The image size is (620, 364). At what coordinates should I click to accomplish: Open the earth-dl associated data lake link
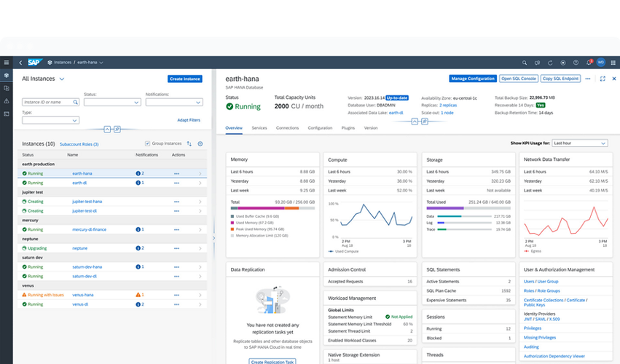396,113
